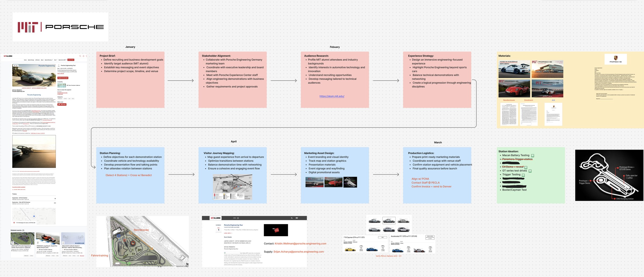Click Kristin.Wellman@porsche.engineering.com contact email
The image size is (644, 277).
[300, 244]
